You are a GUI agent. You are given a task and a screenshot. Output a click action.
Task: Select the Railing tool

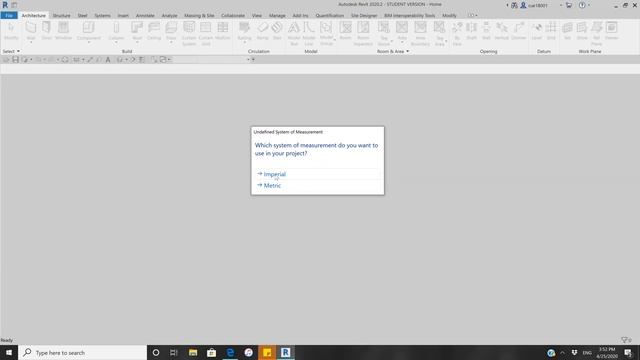(244, 31)
